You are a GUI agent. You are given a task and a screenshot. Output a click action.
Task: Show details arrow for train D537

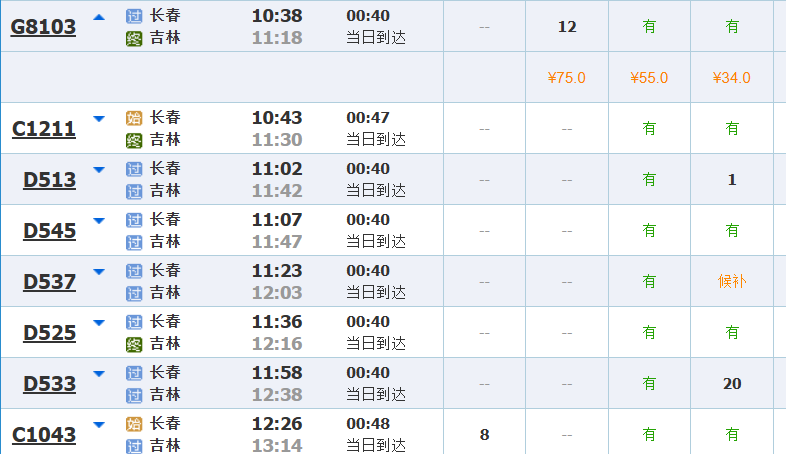coord(98,271)
